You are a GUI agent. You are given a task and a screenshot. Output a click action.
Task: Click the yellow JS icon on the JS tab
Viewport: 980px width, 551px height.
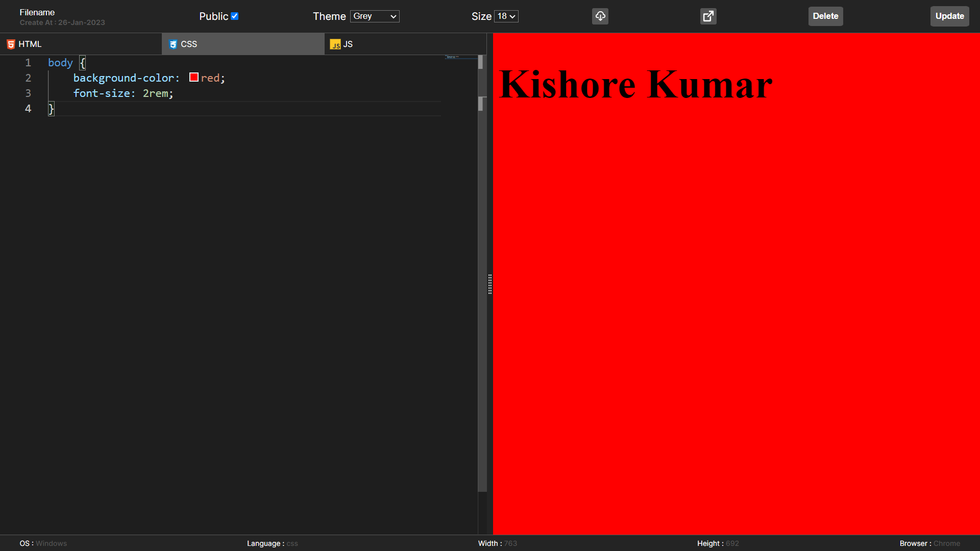click(x=336, y=44)
